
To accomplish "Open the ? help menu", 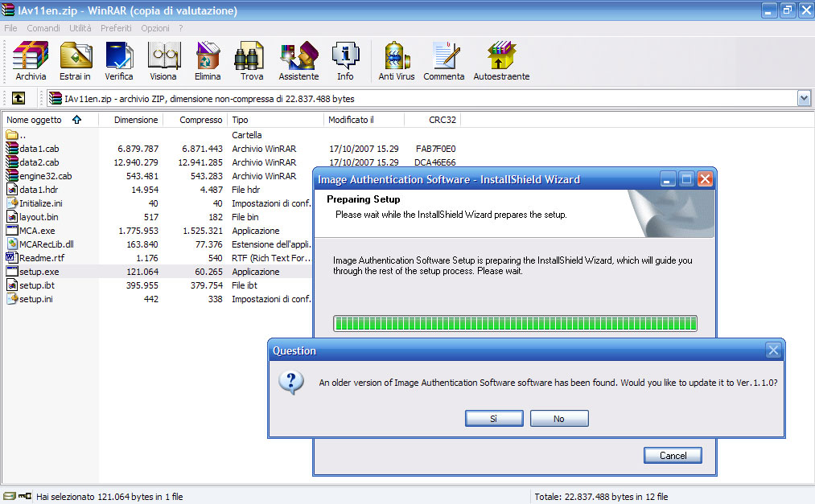I will (x=180, y=28).
